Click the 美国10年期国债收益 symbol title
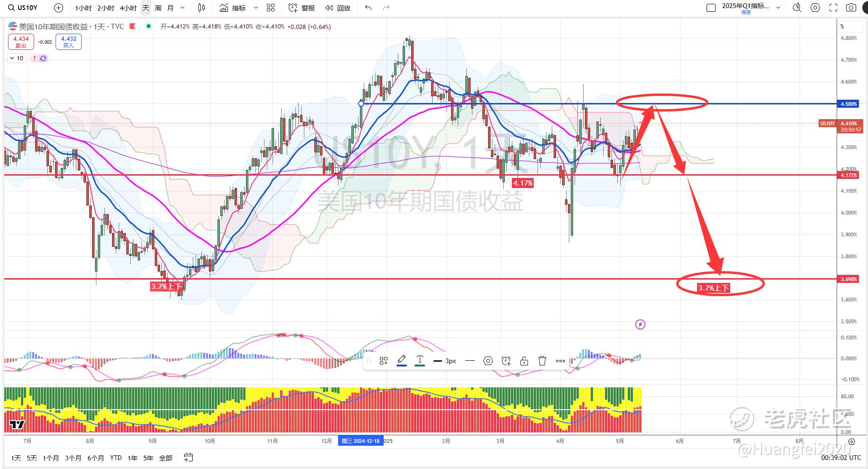The height and width of the screenshot is (469, 868). 53,27
